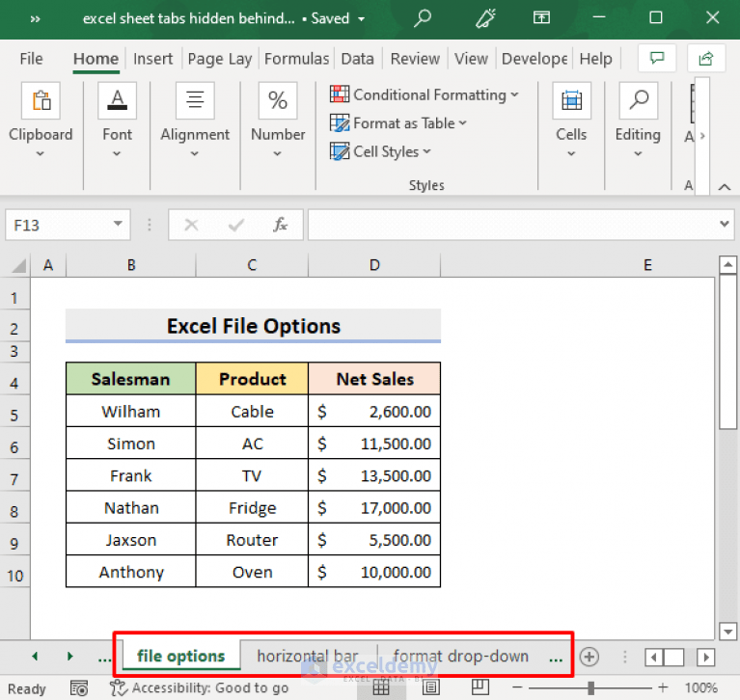Open the Alignment group icon
This screenshot has width=740, height=700.
pyautogui.click(x=195, y=100)
